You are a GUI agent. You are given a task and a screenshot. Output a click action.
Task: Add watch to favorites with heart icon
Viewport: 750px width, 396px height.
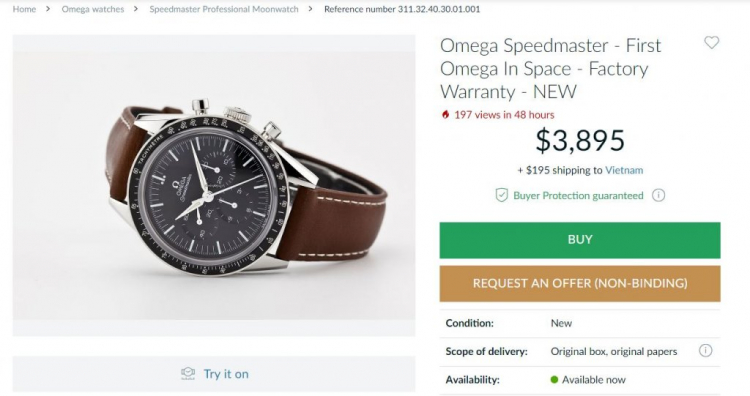coord(711,43)
